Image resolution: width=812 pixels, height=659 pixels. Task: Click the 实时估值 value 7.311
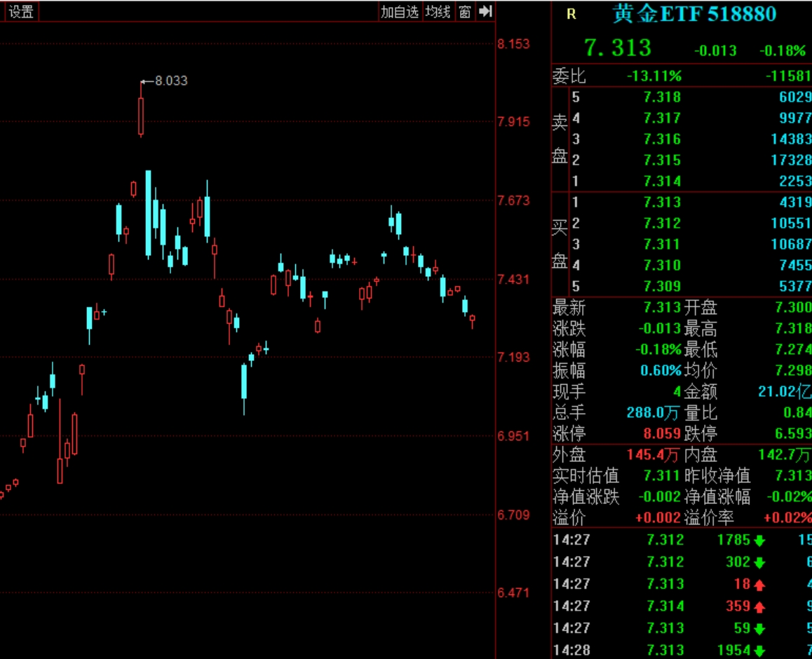[x=662, y=476]
